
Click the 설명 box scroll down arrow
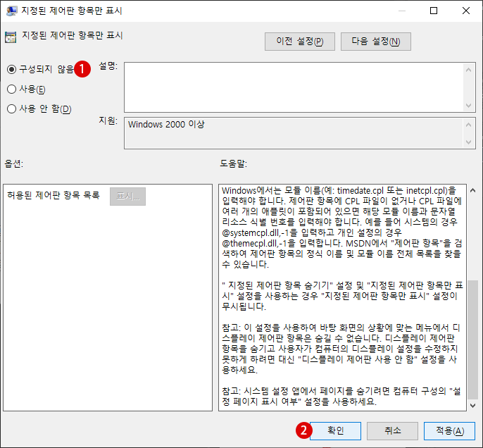[468, 106]
